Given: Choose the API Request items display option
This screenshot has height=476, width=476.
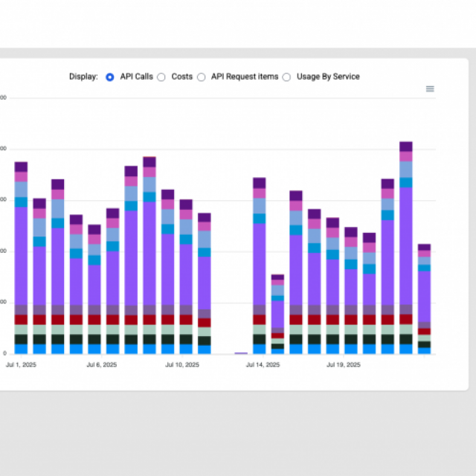Looking at the screenshot, I should click(x=201, y=77).
